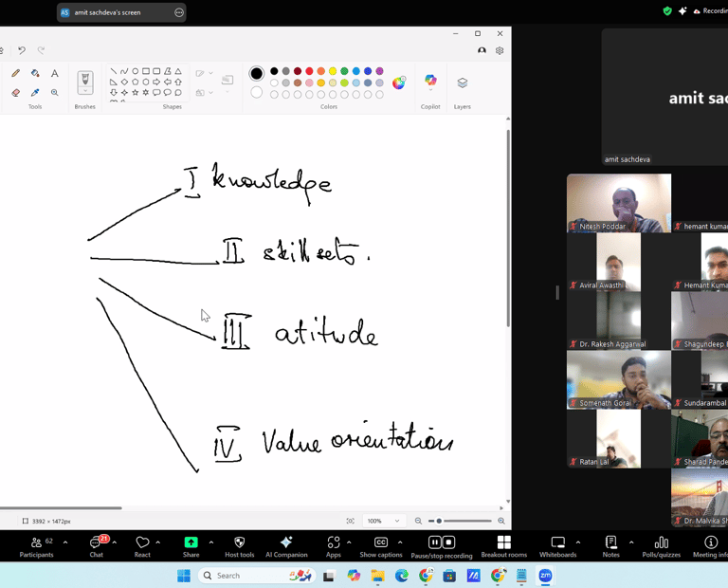Open the 100% zoom level dropdown
The width and height of the screenshot is (728, 588).
click(383, 521)
